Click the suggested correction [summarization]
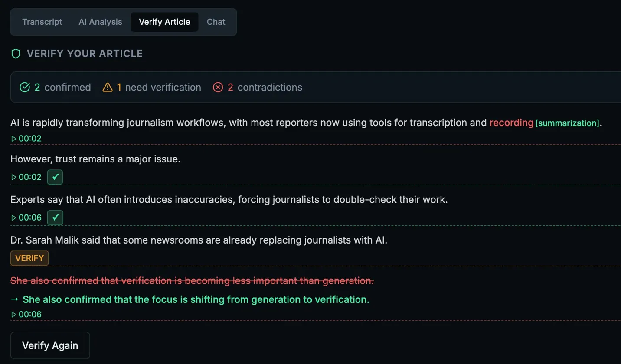This screenshot has height=364, width=621. click(x=567, y=123)
